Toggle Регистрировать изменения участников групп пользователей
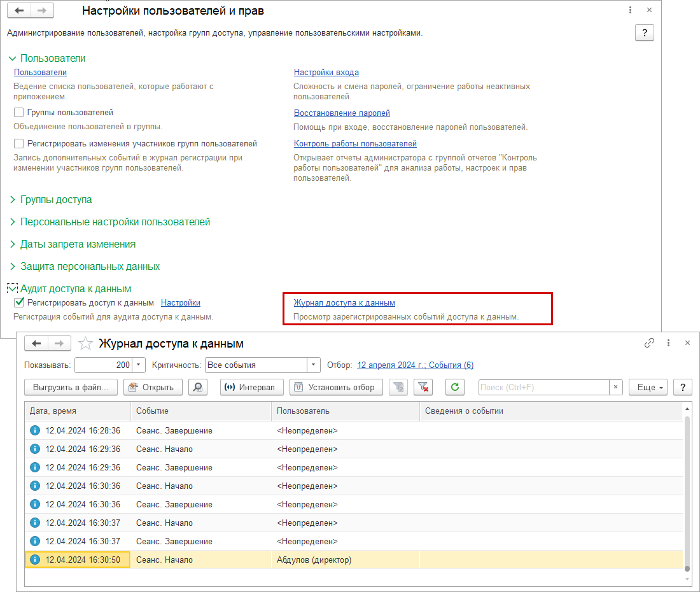 click(19, 144)
